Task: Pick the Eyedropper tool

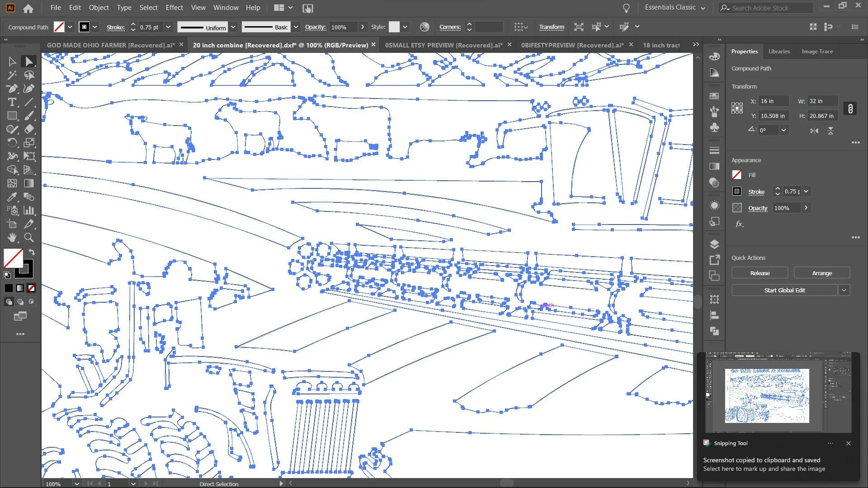Action: point(12,197)
